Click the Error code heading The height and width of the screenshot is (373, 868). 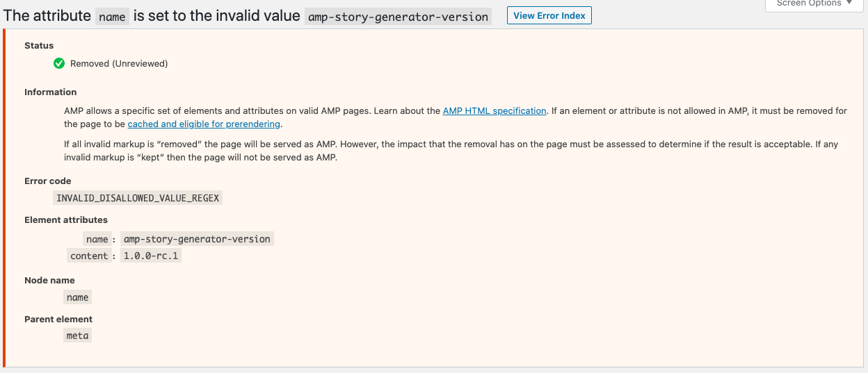[48, 181]
